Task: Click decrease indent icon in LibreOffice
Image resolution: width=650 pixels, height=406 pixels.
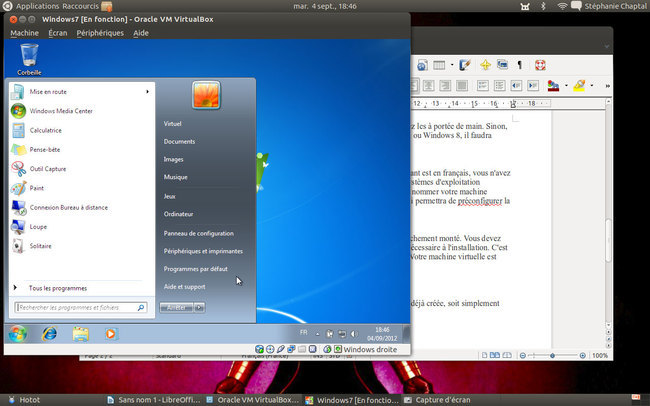Action: pos(516,86)
